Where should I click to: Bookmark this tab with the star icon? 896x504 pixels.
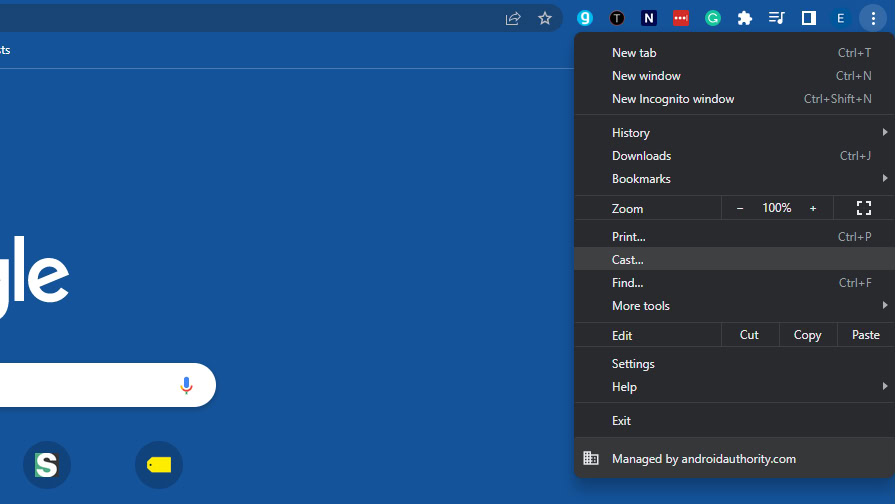tap(545, 18)
